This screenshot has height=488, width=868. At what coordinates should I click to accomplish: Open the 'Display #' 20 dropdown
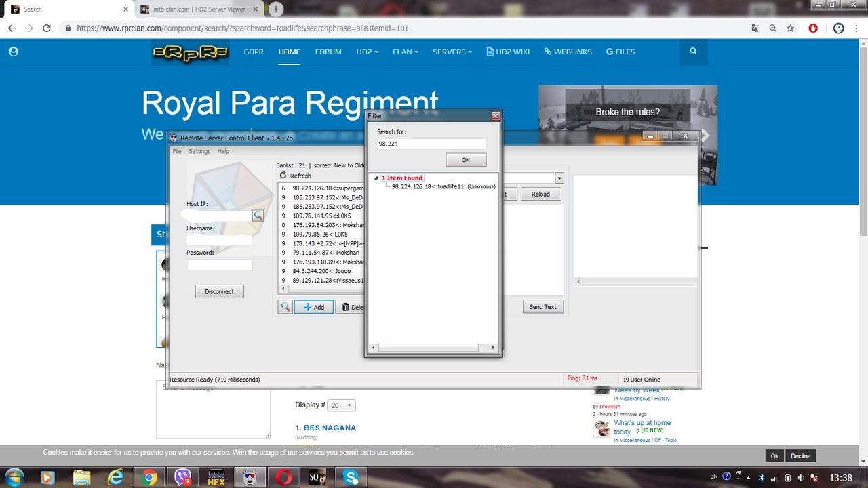point(341,405)
